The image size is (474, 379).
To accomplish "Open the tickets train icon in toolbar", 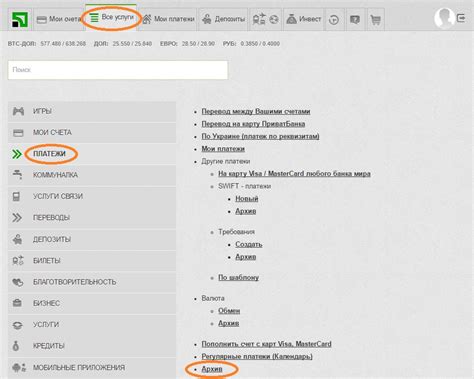I will coord(259,20).
